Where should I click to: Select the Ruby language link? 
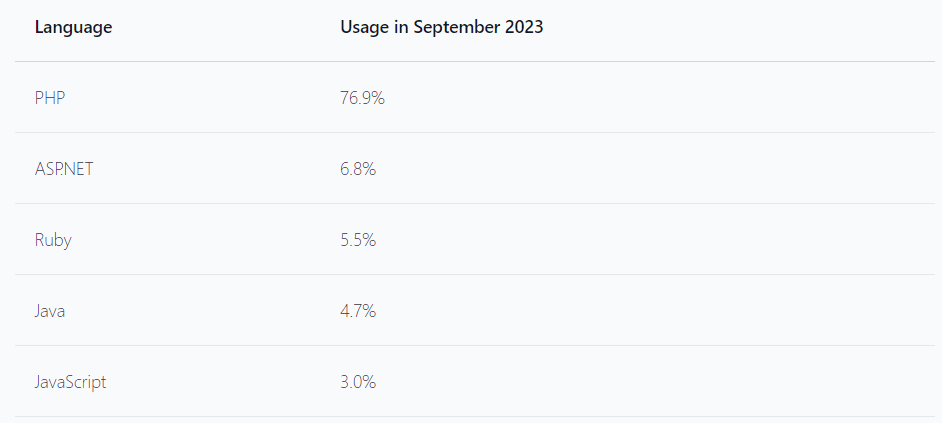[x=53, y=240]
